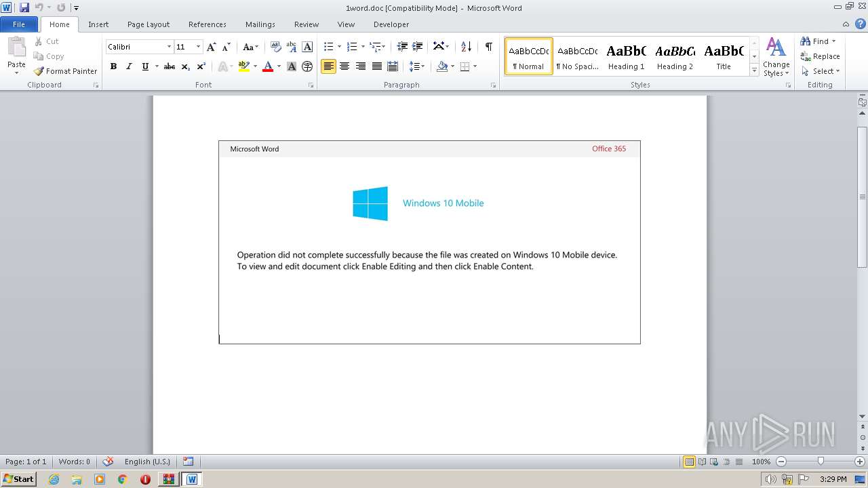Open the File tab

[x=19, y=24]
